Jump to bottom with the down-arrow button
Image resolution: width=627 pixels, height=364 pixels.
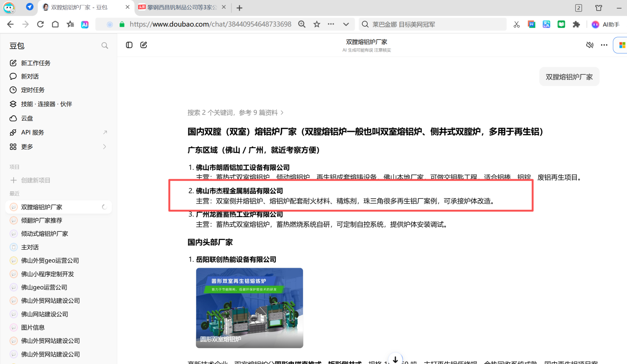(x=395, y=359)
